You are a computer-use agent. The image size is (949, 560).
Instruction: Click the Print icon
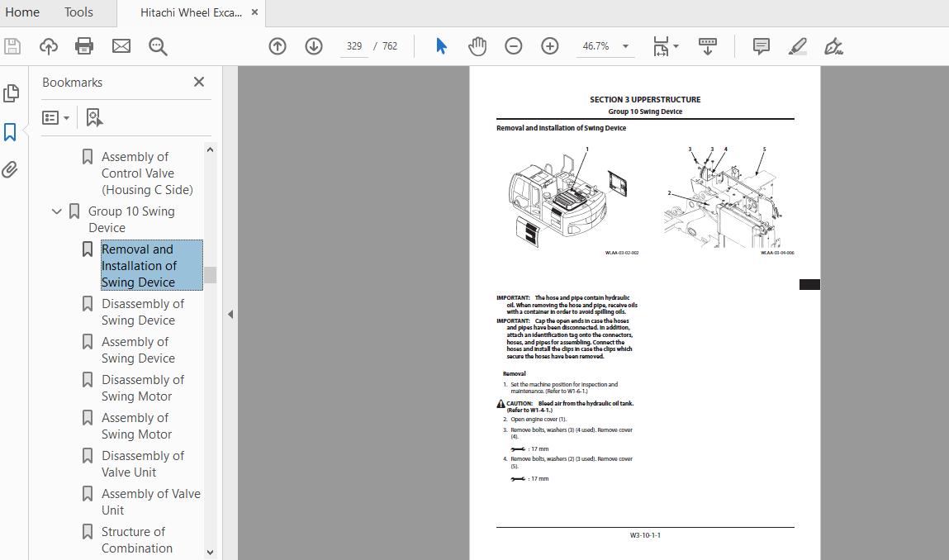(x=83, y=46)
